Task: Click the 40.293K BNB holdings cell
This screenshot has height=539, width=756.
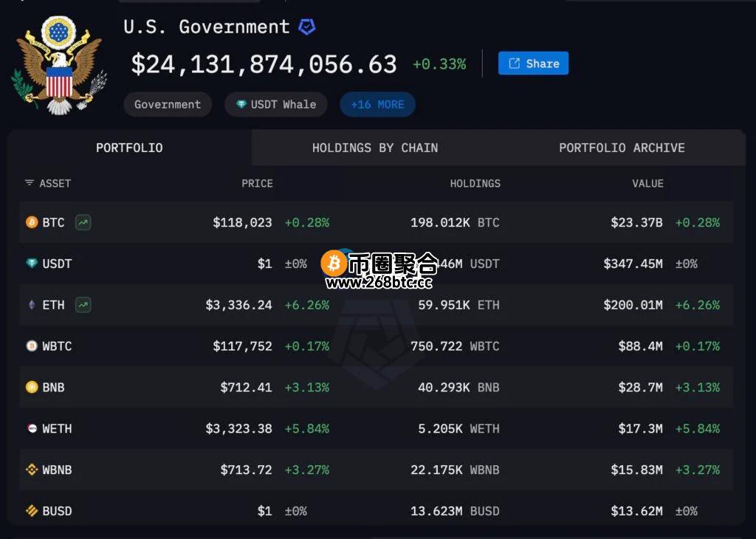Action: (458, 387)
